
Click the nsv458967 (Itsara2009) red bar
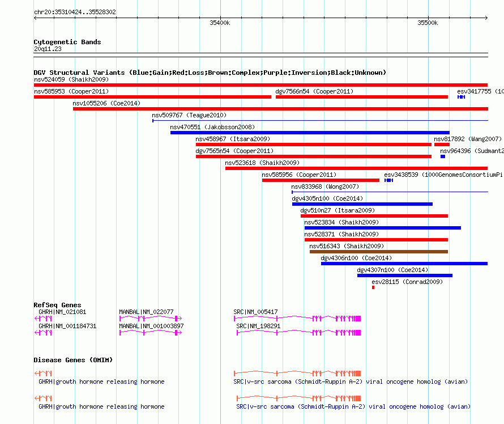313,145
